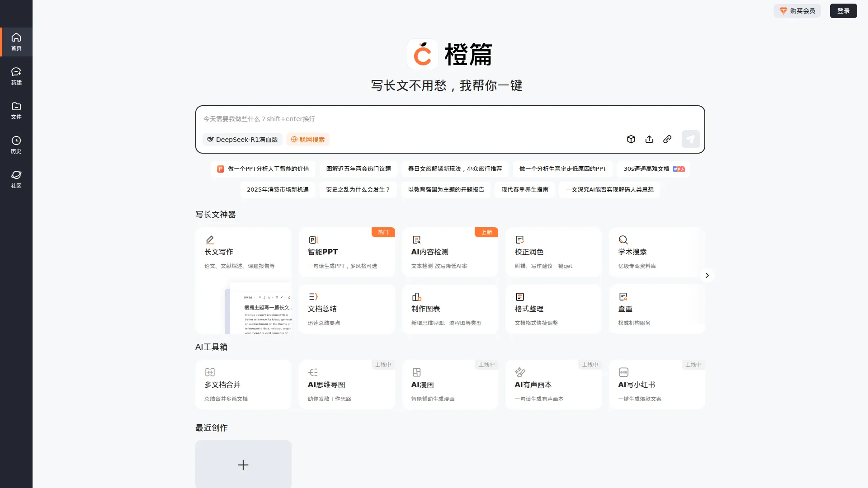
Task: Open the DeepSeek-R1满血版 model selector
Action: click(243, 139)
